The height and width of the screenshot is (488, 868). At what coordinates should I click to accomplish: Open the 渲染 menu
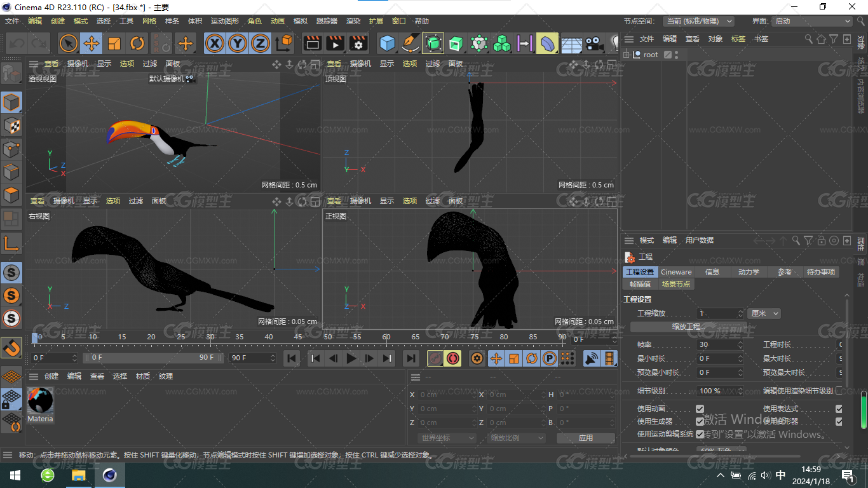coord(353,21)
